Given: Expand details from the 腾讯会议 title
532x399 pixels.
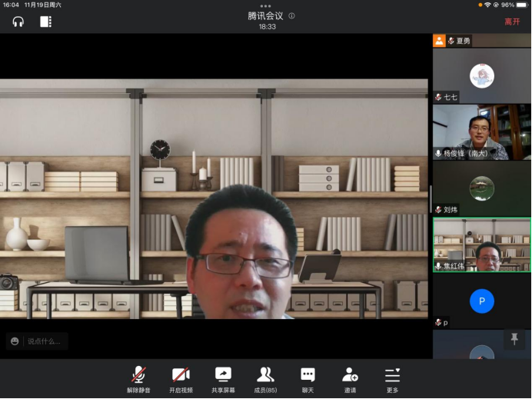Looking at the screenshot, I should click(x=265, y=15).
